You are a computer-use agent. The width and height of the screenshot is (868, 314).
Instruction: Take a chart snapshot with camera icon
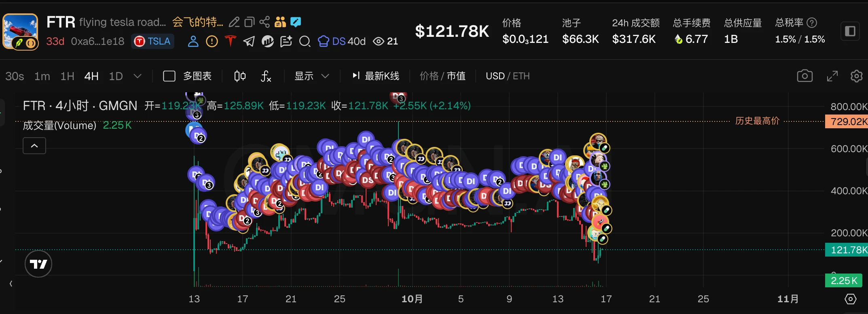pos(804,76)
